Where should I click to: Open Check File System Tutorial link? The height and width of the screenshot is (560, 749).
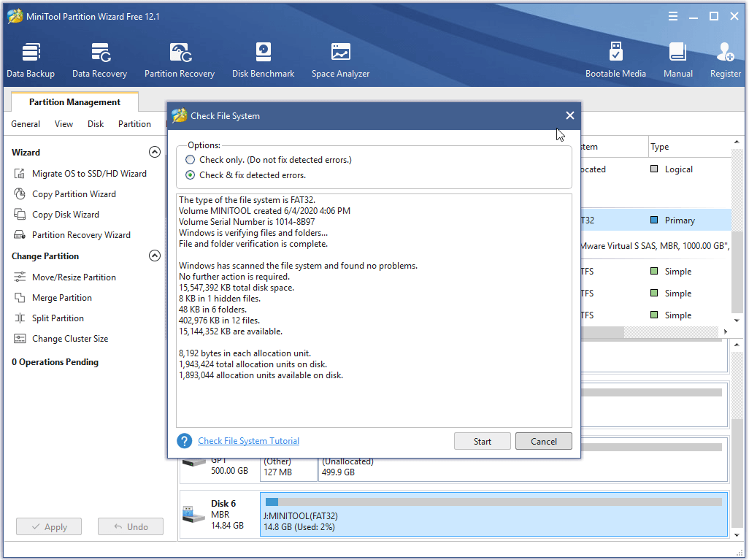[248, 440]
